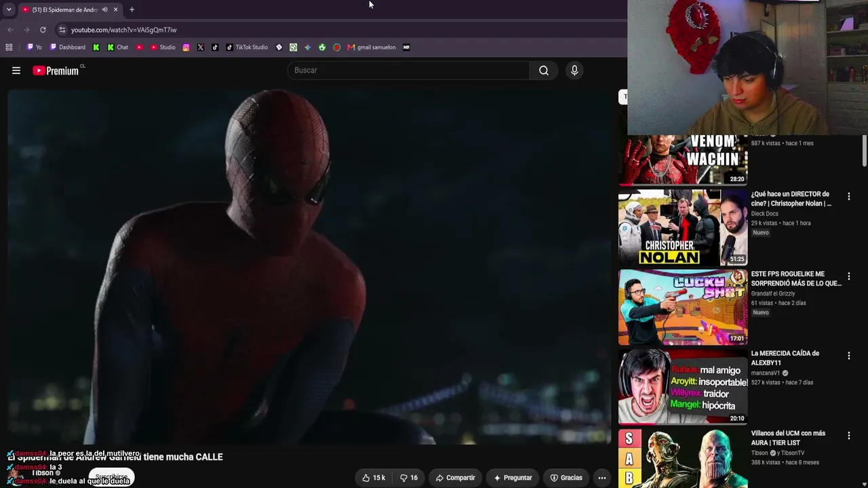Screen dimensions: 868x488
Task: Open more actions menu below the video
Action: click(601, 478)
